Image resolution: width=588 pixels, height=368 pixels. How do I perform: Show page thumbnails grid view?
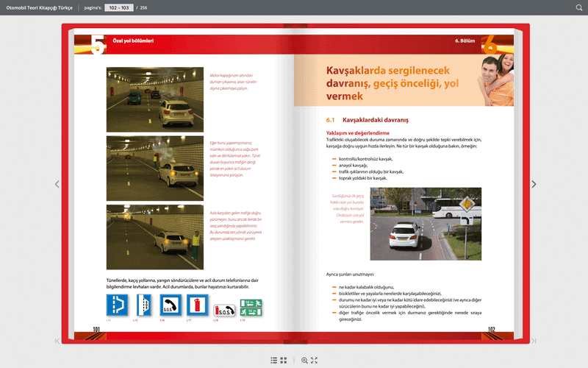click(x=284, y=360)
